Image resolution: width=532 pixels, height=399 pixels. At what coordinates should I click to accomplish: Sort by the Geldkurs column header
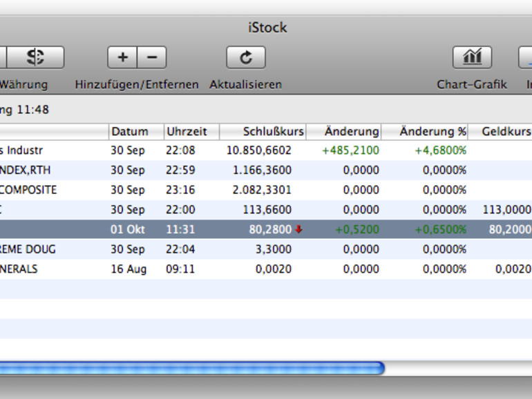click(x=500, y=132)
